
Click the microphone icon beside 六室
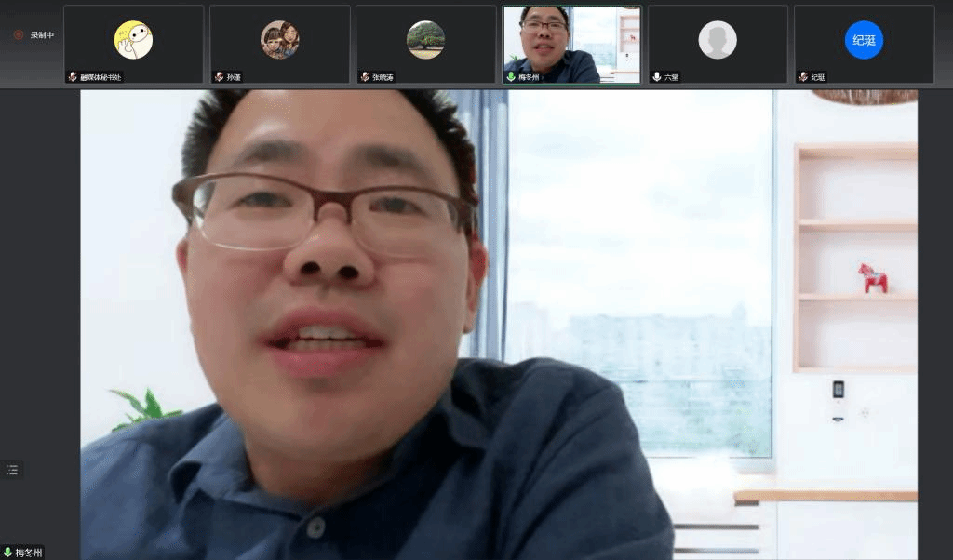657,77
